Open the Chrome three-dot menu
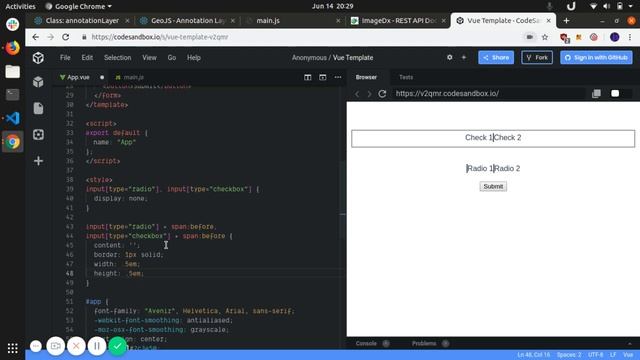This screenshot has height=360, width=640. pyautogui.click(x=630, y=37)
